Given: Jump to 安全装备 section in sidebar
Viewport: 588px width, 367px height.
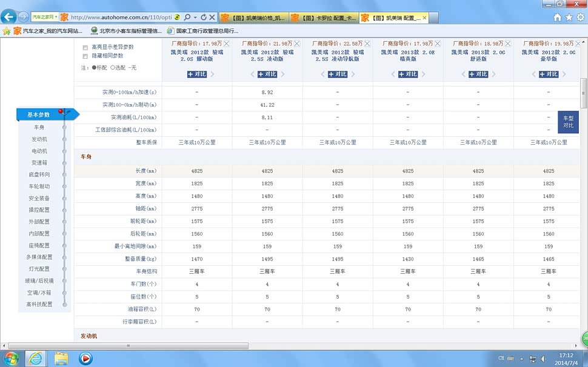Looking at the screenshot, I should click(39, 198).
